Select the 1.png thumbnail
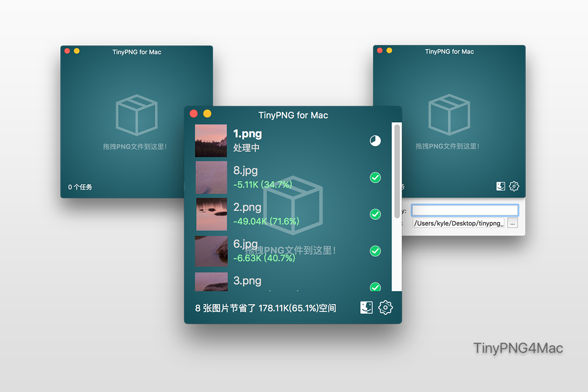The height and width of the screenshot is (392, 588). 211,141
